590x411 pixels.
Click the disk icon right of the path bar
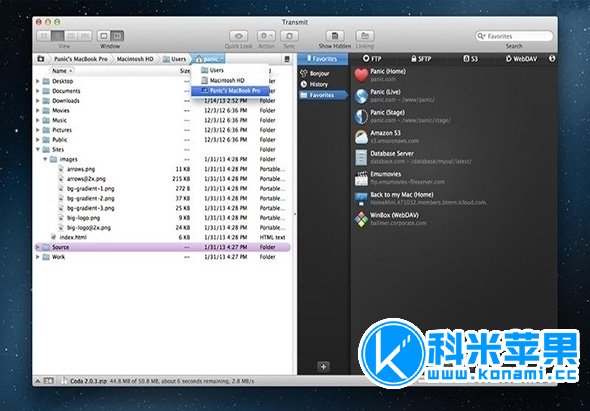pyautogui.click(x=287, y=59)
